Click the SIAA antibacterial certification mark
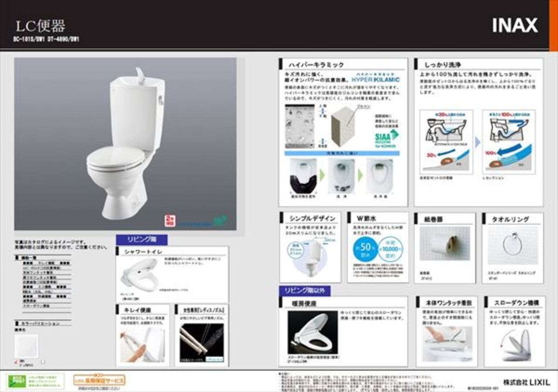Viewport: 558px width, 392px height. click(x=387, y=139)
